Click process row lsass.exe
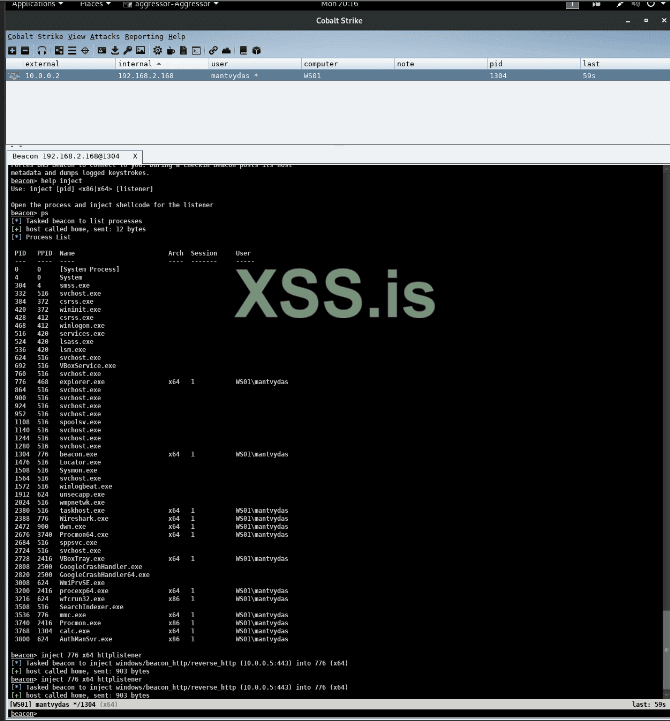Viewport: 670px width, 721px height. 54,342
